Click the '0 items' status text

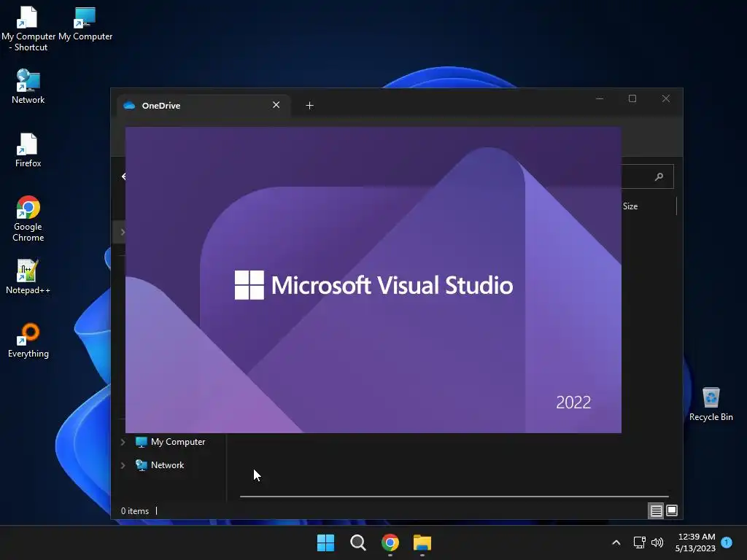pyautogui.click(x=135, y=511)
